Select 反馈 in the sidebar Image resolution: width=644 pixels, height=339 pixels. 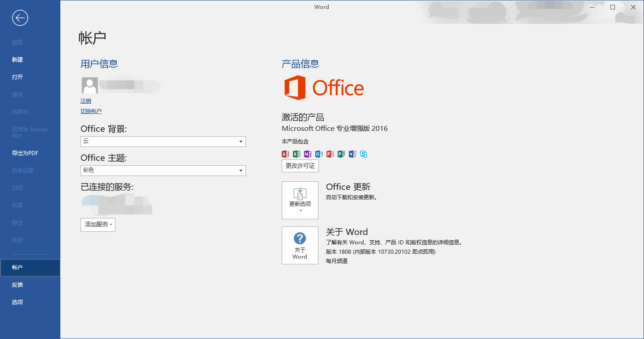(x=30, y=285)
